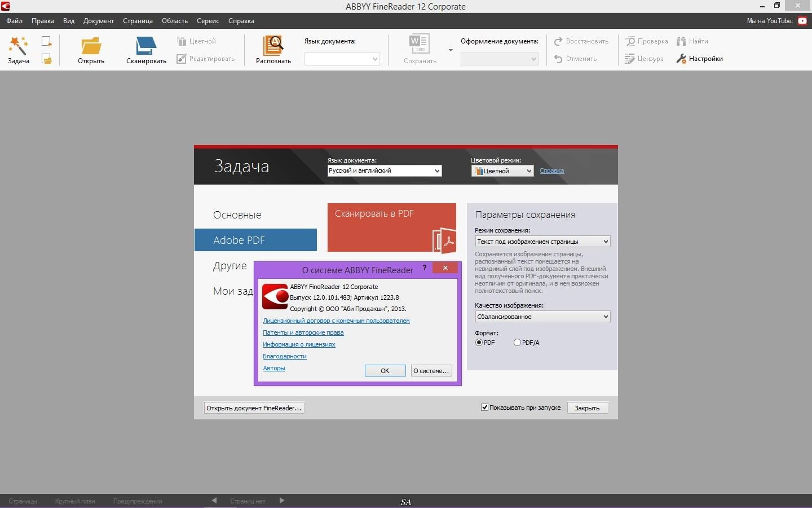This screenshot has width=812, height=508.
Task: Open the Благодарности link
Action: point(285,356)
